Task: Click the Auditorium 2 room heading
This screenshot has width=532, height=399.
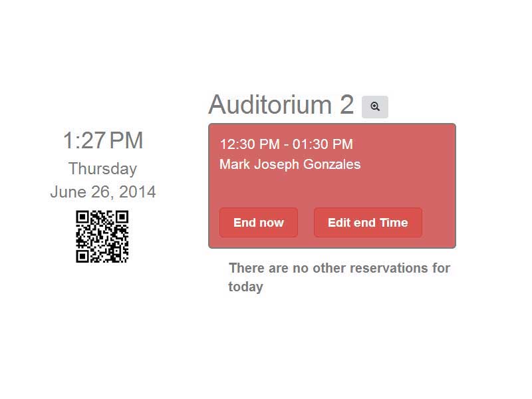Action: pos(281,104)
